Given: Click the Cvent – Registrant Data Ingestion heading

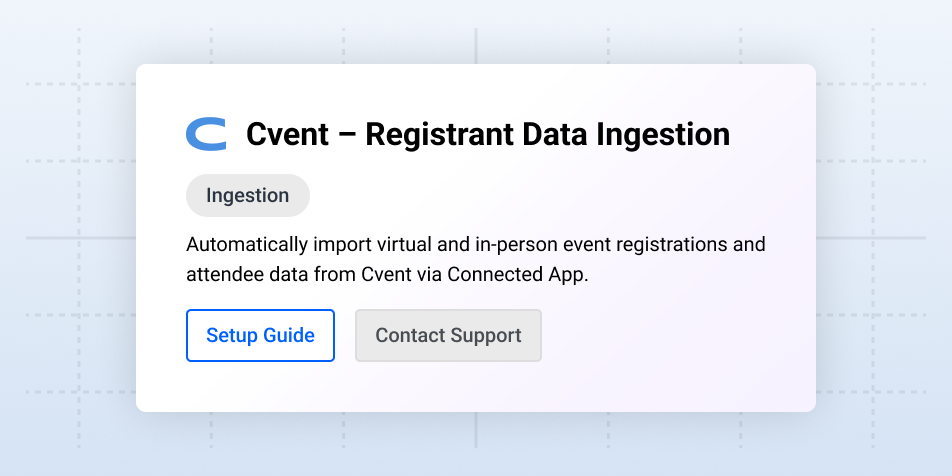Looking at the screenshot, I should click(x=488, y=134).
